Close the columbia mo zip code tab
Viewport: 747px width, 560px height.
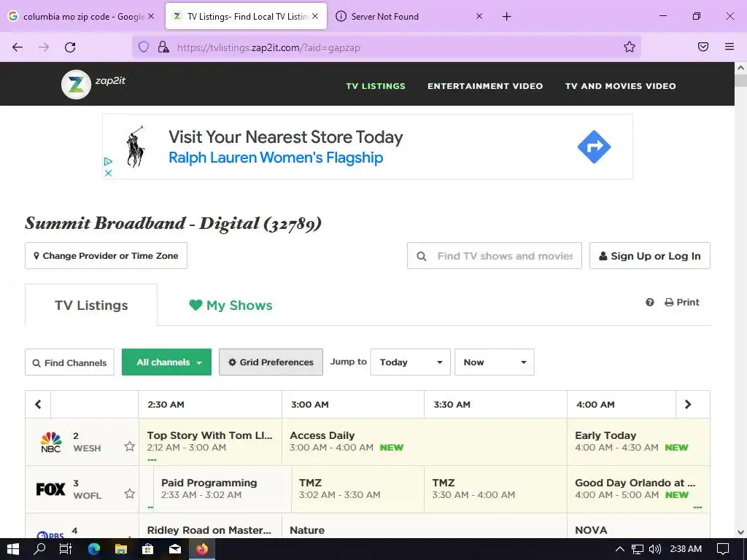click(151, 16)
